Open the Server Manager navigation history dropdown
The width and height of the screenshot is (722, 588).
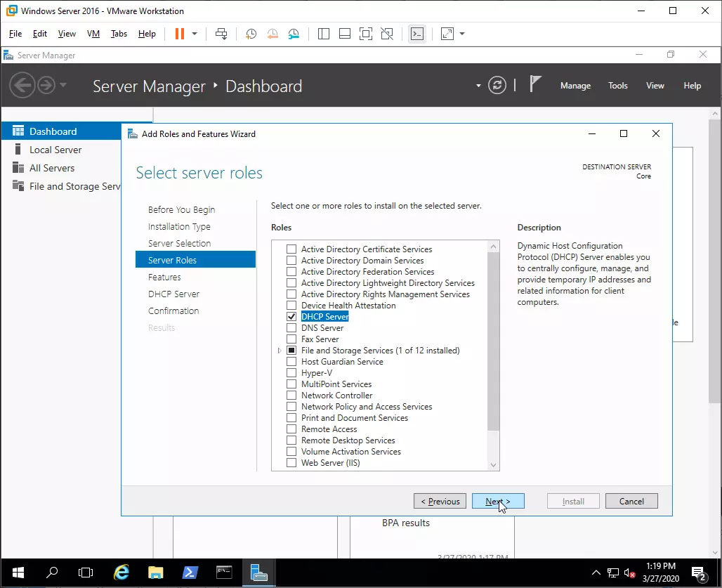pos(63,85)
